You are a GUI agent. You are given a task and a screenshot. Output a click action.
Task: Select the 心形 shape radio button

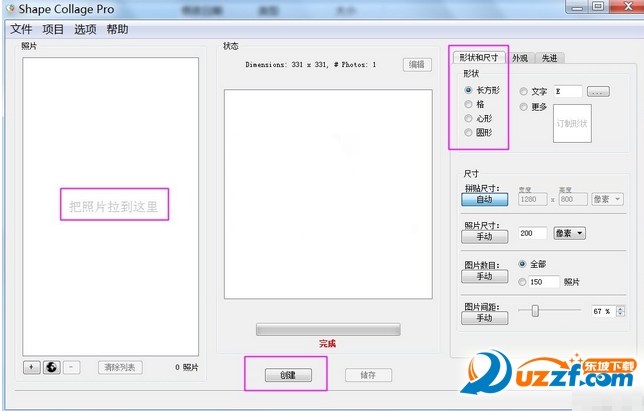(468, 118)
